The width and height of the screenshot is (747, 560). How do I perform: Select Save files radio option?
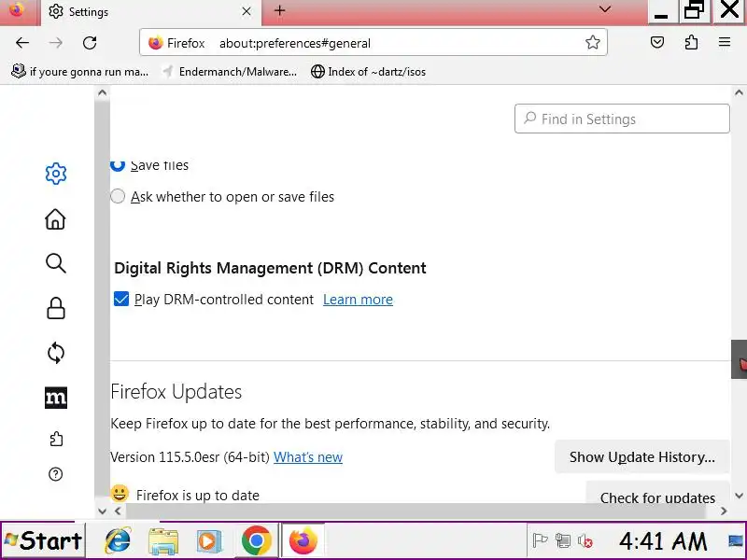[118, 165]
